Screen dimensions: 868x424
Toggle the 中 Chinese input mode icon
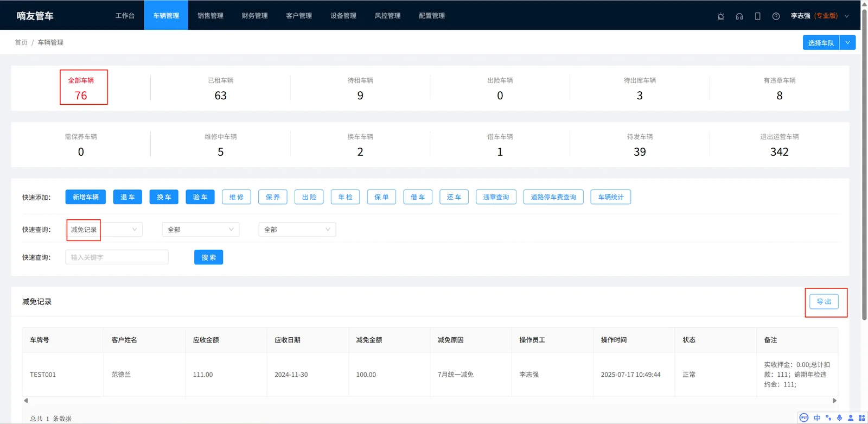(817, 417)
